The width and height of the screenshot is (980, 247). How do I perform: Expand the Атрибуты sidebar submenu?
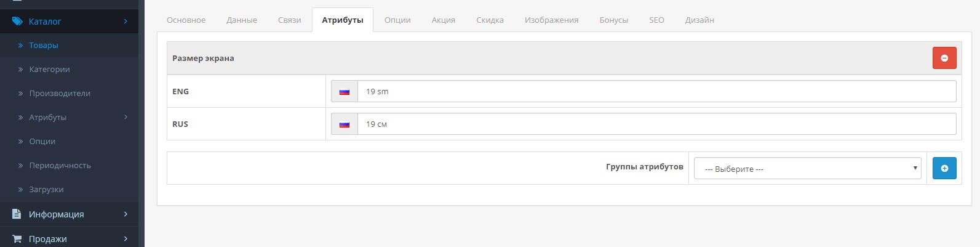pos(125,117)
